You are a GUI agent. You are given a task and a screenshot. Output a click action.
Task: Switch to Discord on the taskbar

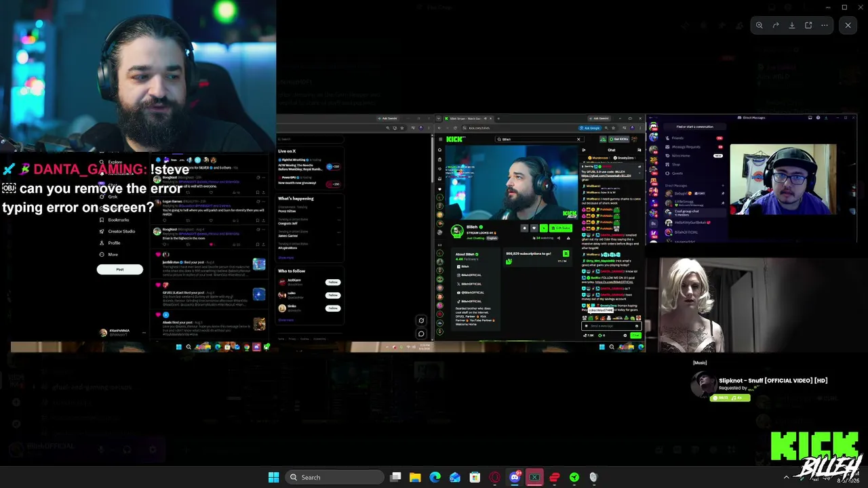coord(515,477)
